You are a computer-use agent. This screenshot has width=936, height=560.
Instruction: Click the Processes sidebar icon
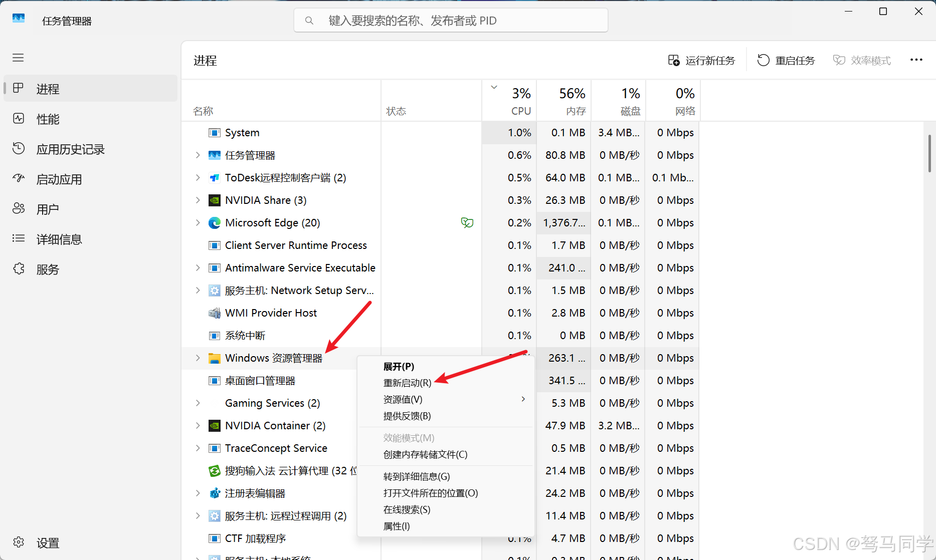tap(19, 88)
